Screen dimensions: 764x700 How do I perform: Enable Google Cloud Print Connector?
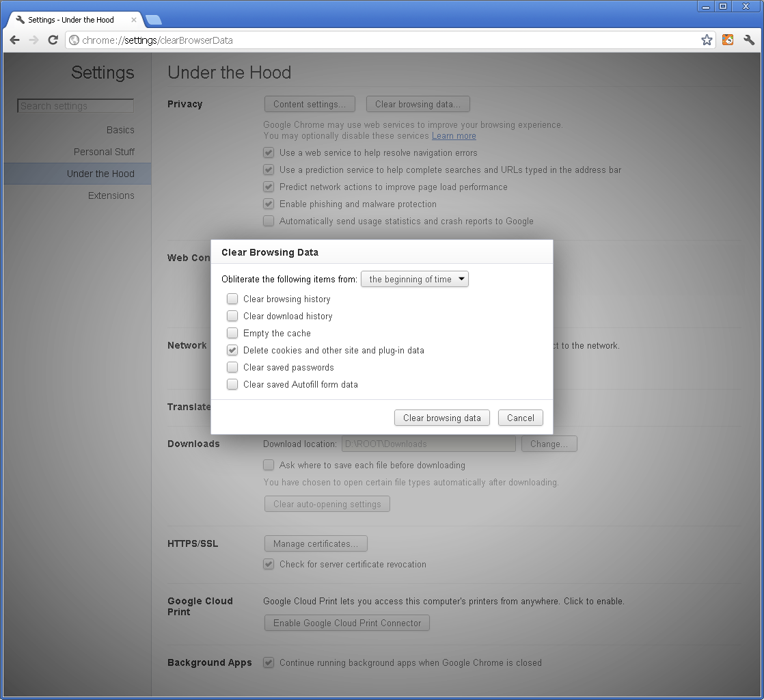[347, 623]
